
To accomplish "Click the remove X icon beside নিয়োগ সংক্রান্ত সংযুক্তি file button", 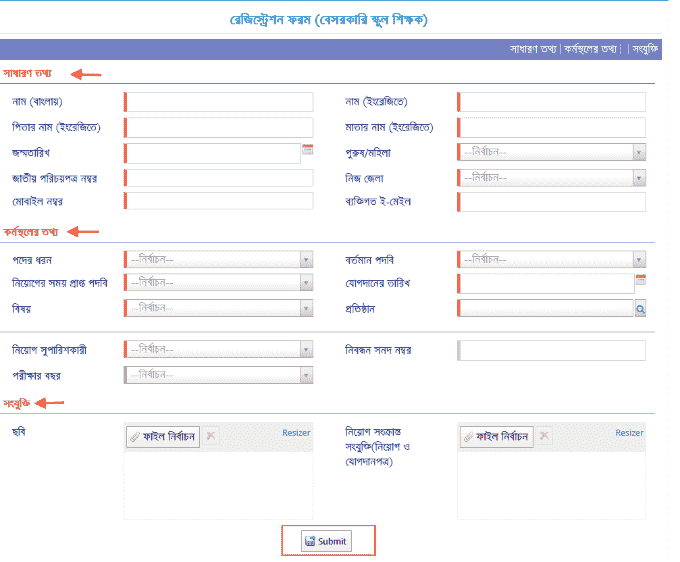I will pos(544,436).
